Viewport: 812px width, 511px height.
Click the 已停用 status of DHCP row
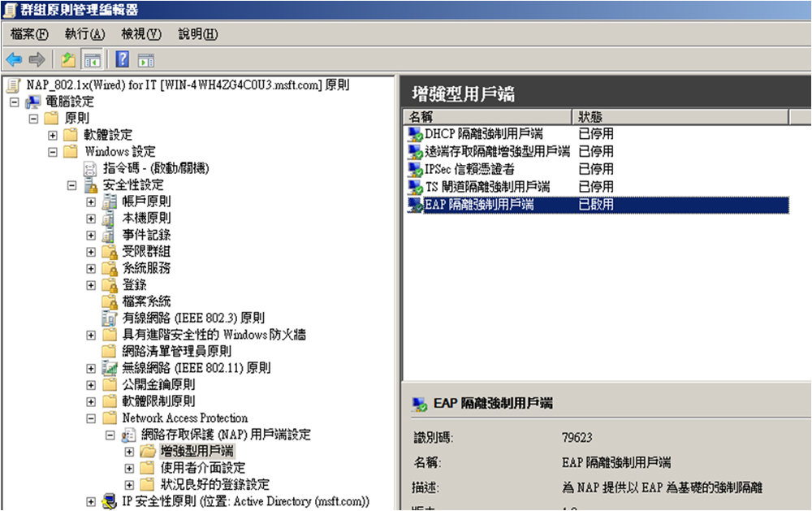coord(596,134)
